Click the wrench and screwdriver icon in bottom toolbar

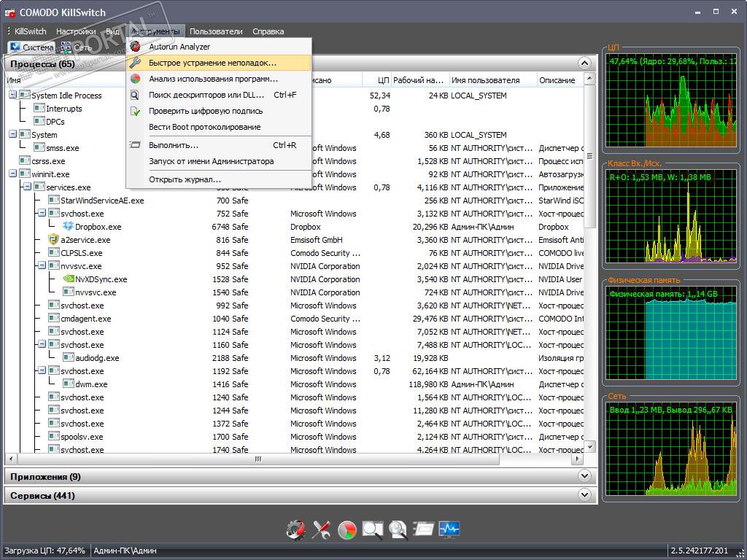(x=321, y=529)
